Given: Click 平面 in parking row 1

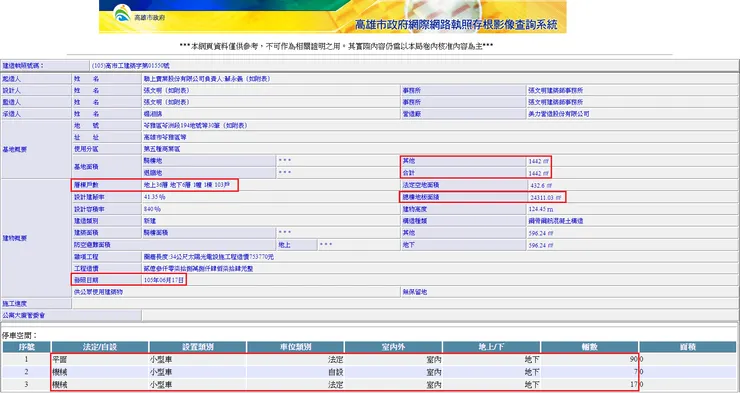Looking at the screenshot, I should pos(60,360).
